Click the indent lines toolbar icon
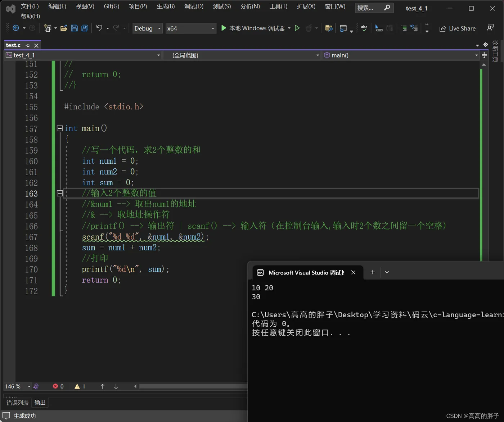The height and width of the screenshot is (422, 504). coord(404,28)
